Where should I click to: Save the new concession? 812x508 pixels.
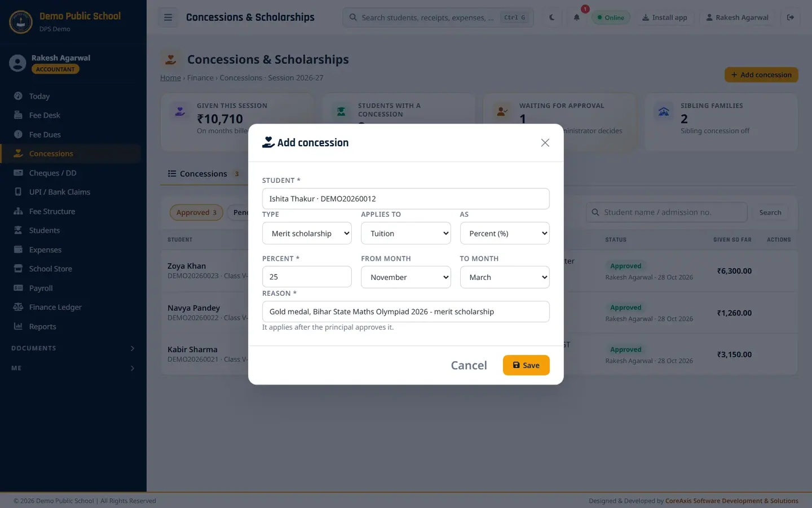pyautogui.click(x=526, y=365)
